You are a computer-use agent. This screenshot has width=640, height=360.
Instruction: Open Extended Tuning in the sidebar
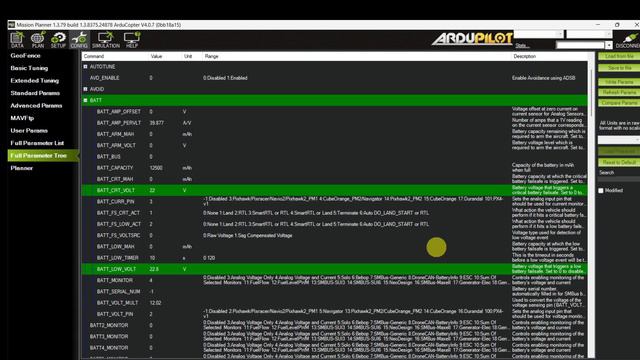point(35,81)
